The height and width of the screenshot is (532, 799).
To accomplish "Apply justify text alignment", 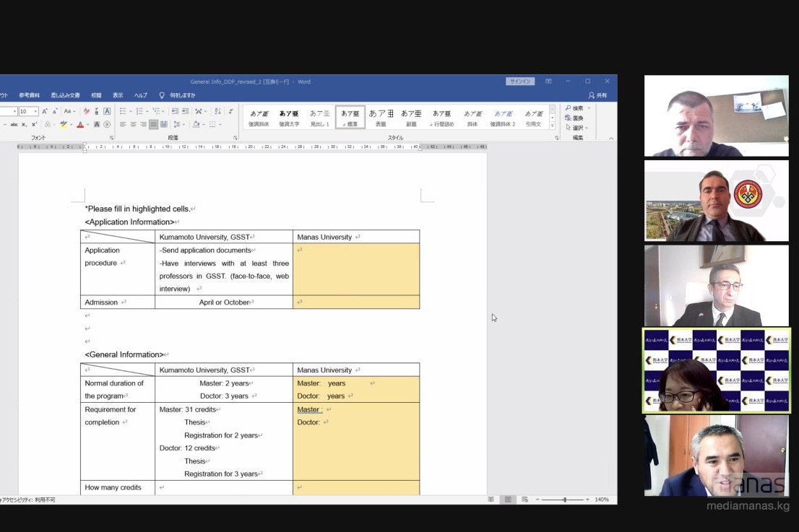I will click(x=153, y=124).
